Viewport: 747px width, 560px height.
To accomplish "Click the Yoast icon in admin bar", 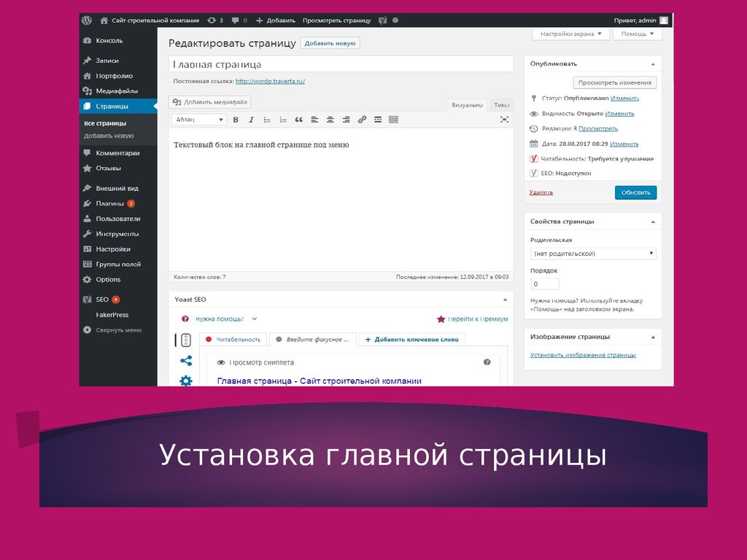I will (x=382, y=20).
